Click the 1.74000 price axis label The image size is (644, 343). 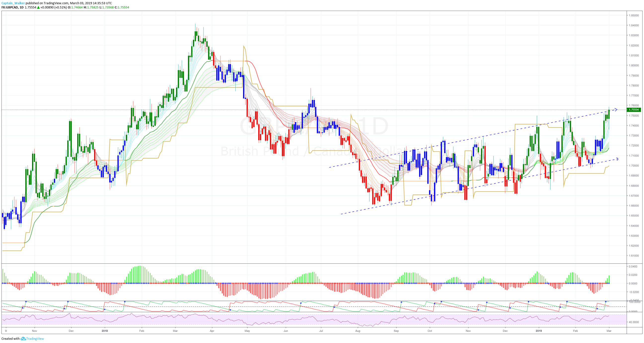click(x=634, y=126)
